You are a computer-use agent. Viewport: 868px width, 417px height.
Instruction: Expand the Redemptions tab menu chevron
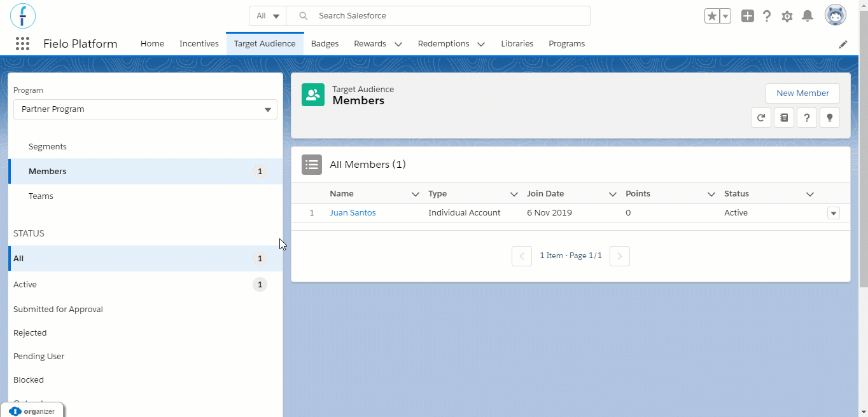point(481,44)
